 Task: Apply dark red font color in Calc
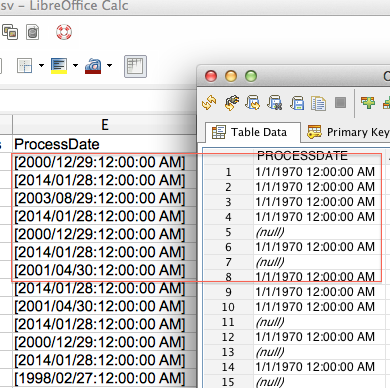(x=93, y=66)
